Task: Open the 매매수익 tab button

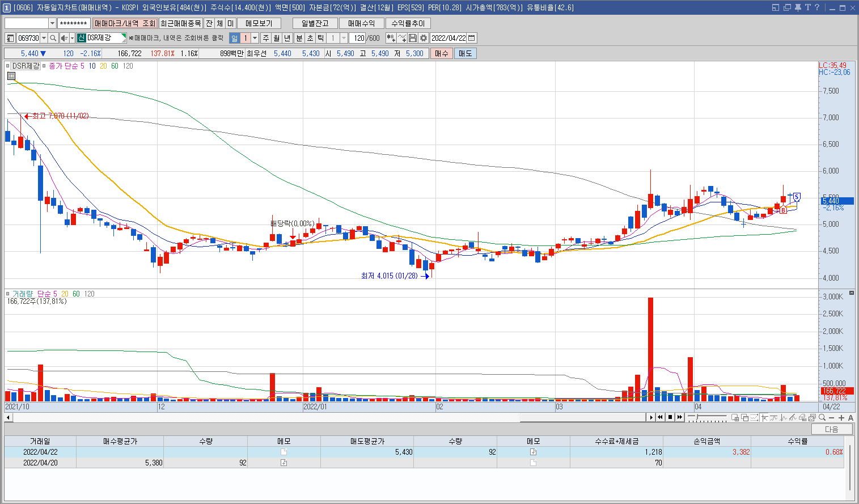Action: [362, 23]
